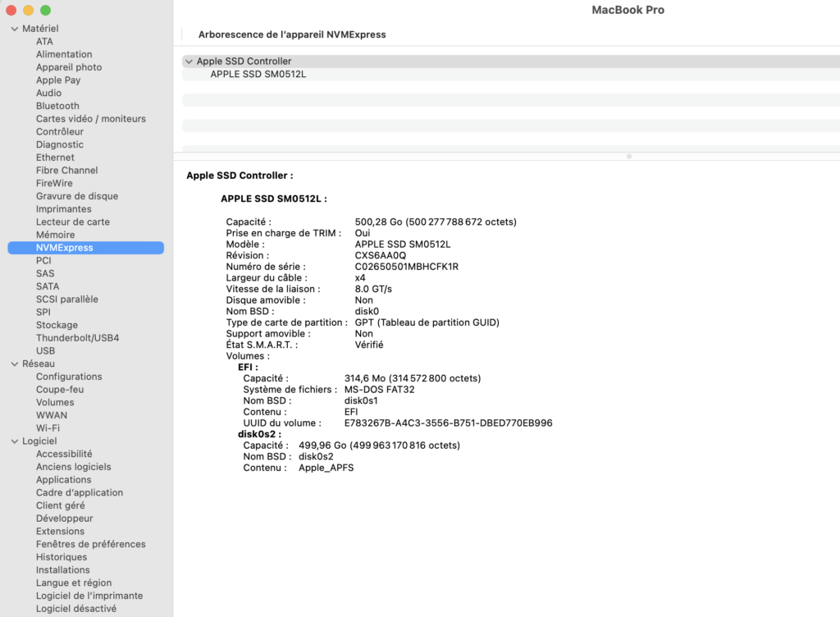Select ATA in the sidebar

[44, 42]
